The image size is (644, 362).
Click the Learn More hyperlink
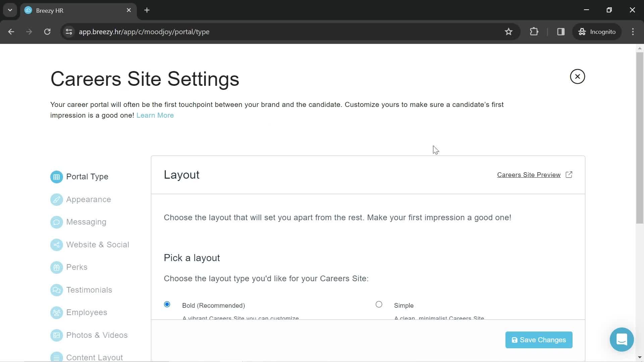(155, 115)
